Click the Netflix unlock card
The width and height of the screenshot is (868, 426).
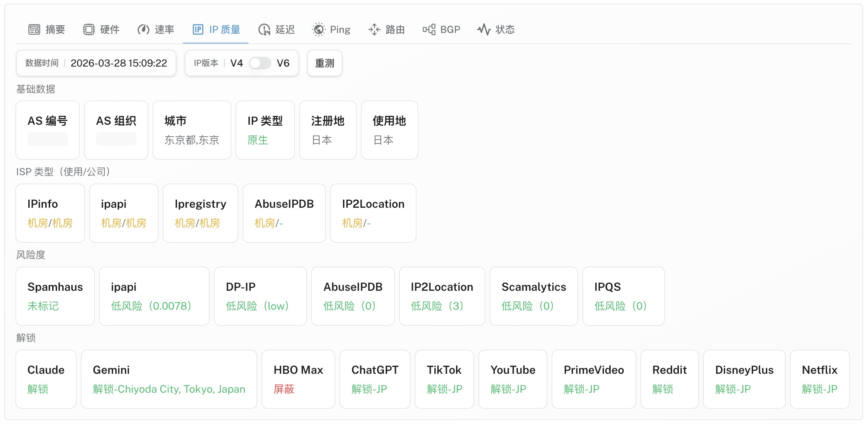820,379
